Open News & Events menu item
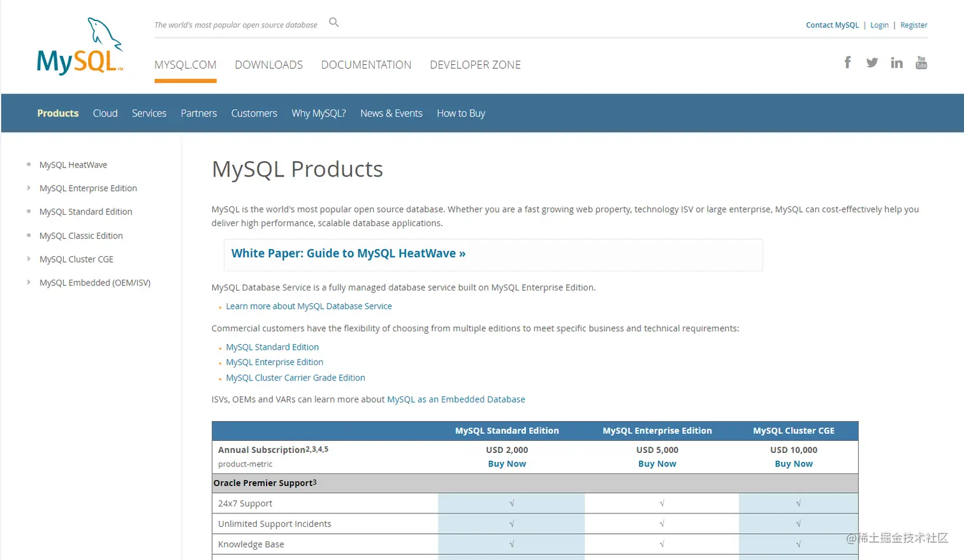 coord(391,113)
